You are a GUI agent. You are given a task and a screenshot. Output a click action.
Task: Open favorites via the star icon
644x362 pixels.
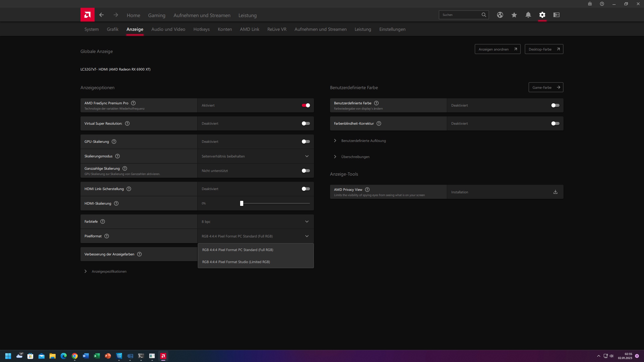tap(514, 15)
